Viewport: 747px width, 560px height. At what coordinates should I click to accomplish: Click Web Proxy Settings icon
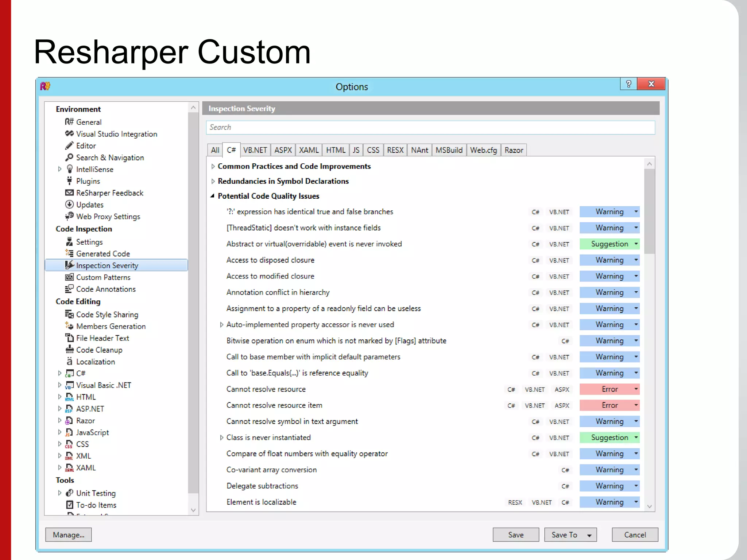[69, 216]
